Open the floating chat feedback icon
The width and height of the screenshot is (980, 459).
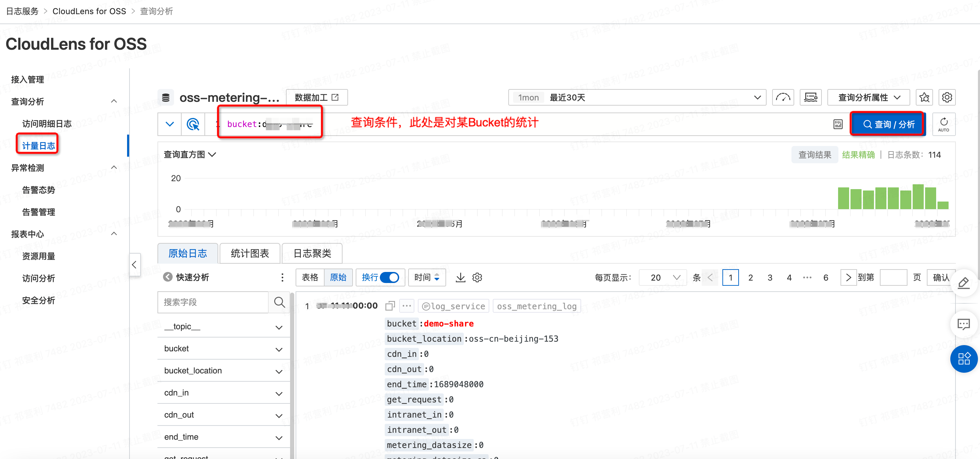pos(963,324)
